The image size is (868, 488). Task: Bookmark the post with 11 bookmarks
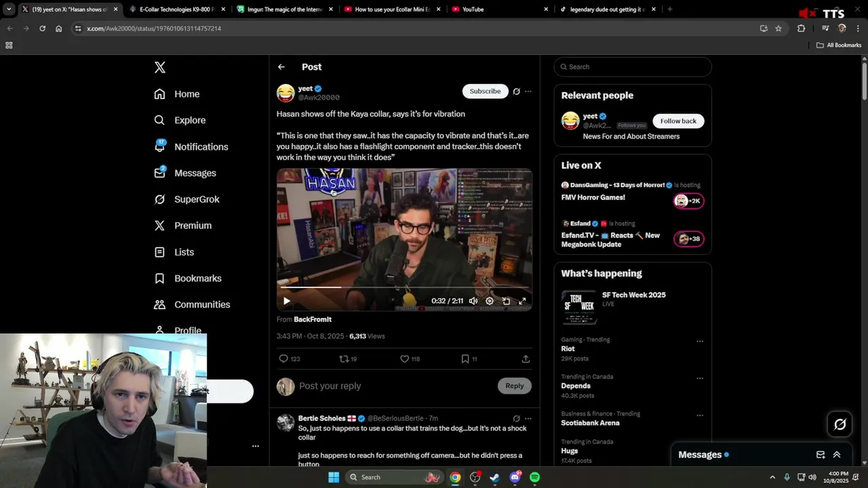point(469,359)
